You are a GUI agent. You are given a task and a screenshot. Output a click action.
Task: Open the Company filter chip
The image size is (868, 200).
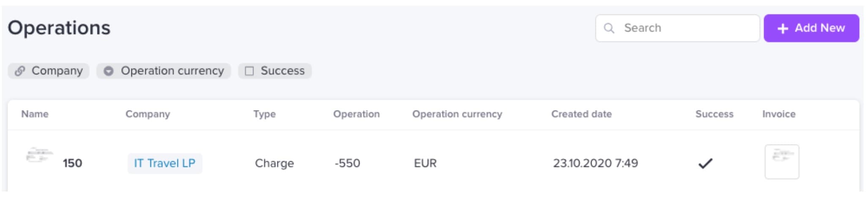tap(49, 71)
